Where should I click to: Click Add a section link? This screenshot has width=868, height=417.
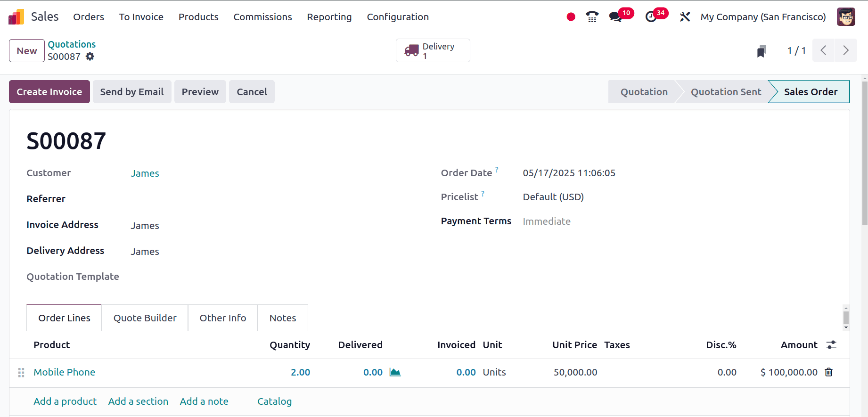[138, 401]
